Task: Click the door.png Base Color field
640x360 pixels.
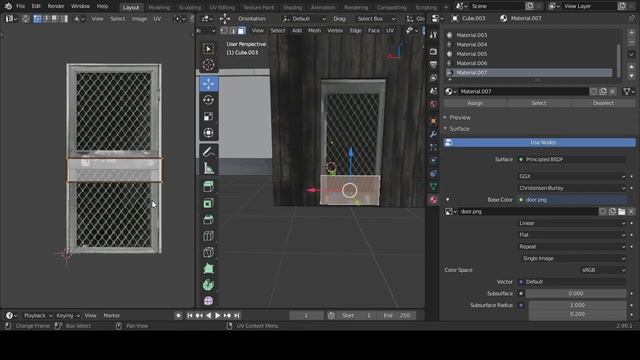Action: pyautogui.click(x=571, y=200)
